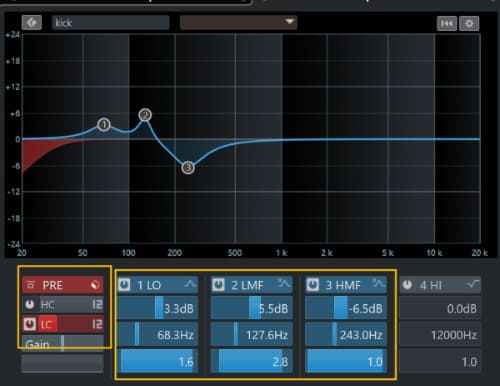
Task: Click the 243.0Hz frequency field
Action: click(x=346, y=334)
